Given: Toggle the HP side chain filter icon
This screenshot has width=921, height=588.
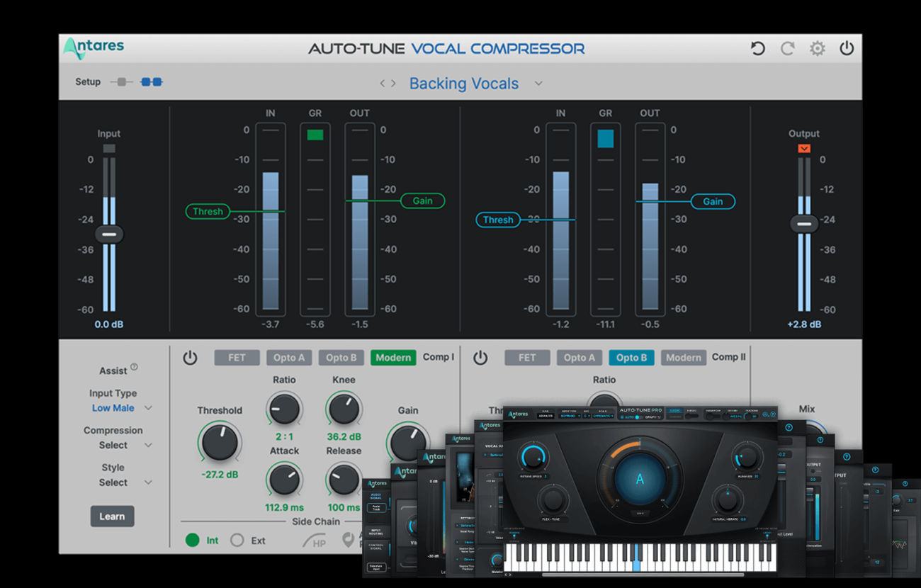Looking at the screenshot, I should pyautogui.click(x=315, y=541).
